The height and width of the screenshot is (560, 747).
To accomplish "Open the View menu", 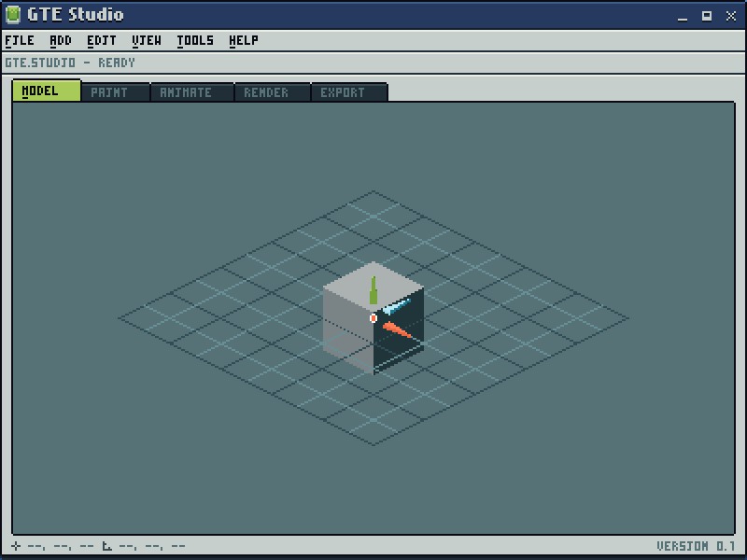I will click(x=147, y=41).
